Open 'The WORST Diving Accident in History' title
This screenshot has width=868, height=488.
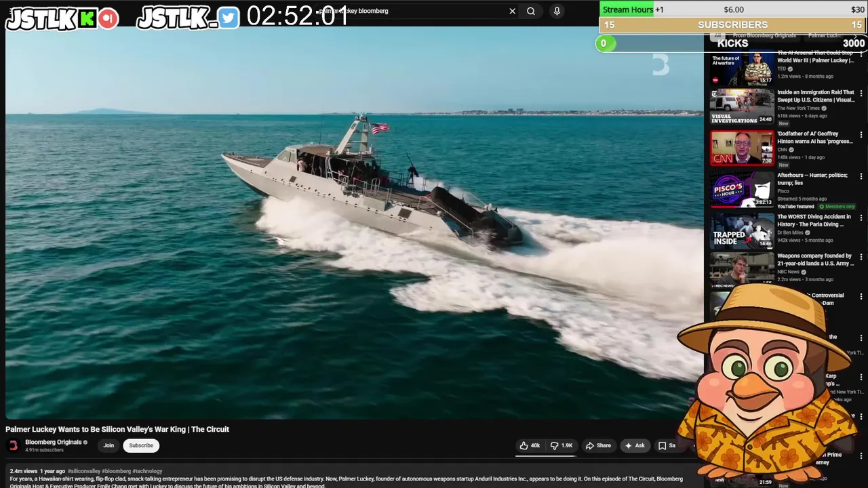tap(814, 220)
